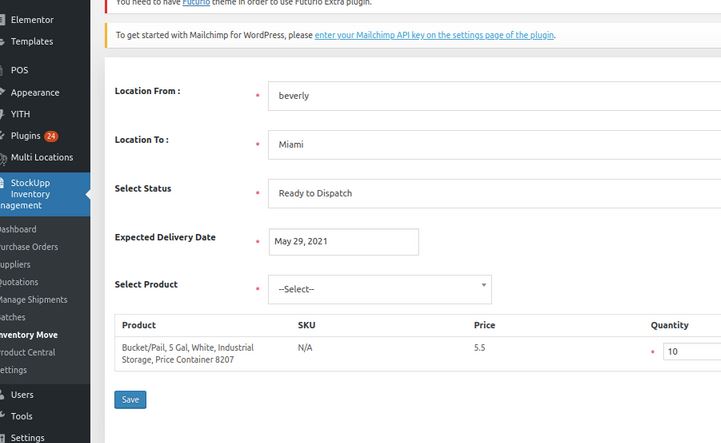Go to the Suppliers submenu
The image size is (721, 443).
pos(15,265)
